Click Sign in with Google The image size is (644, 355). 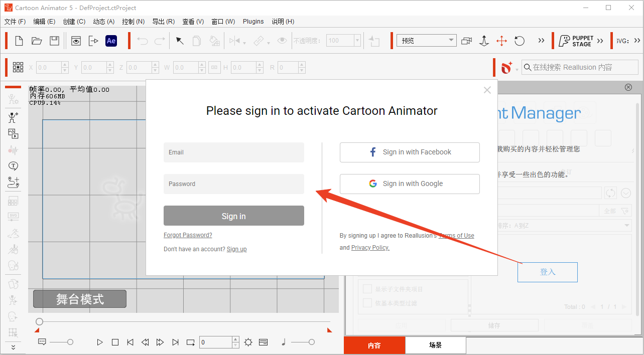[x=410, y=184]
